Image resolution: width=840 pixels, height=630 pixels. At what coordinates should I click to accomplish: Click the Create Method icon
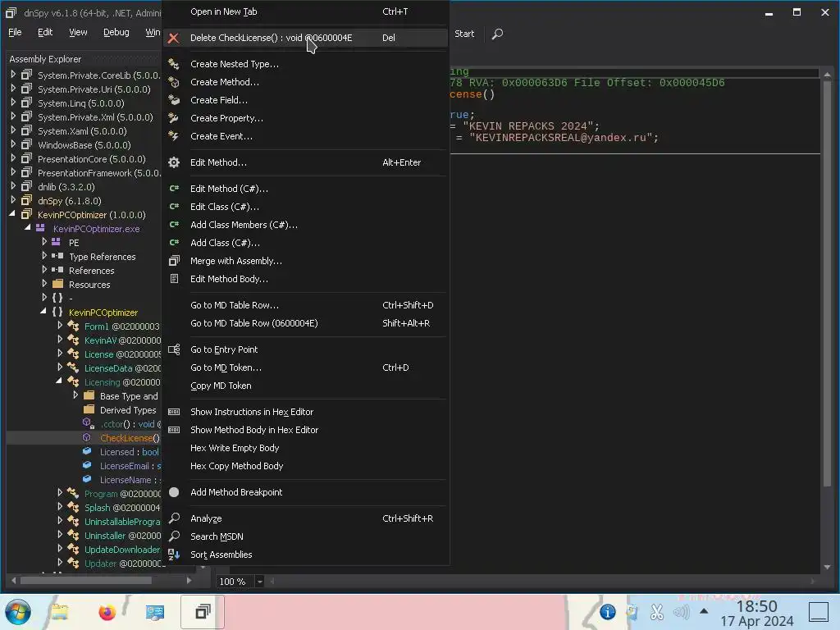[173, 82]
